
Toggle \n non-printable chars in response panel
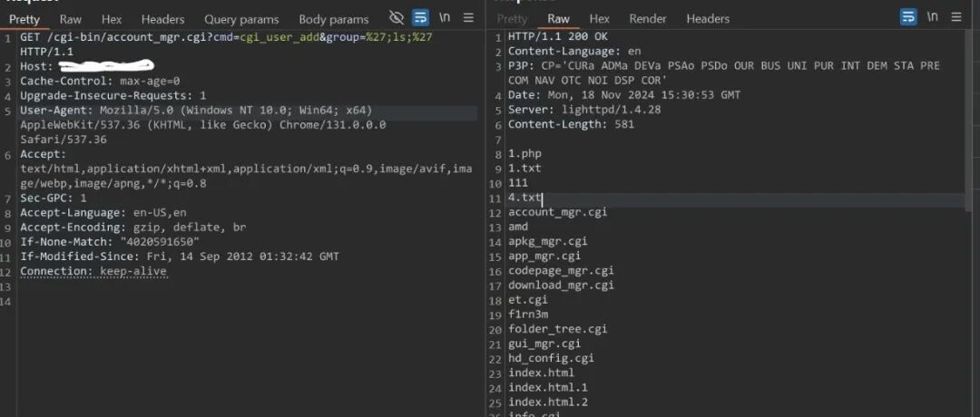pyautogui.click(x=932, y=17)
